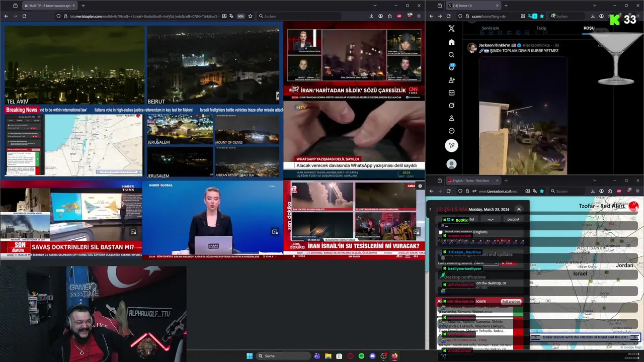Click the Tel Aviv live camera feed
The width and height of the screenshot is (644, 362).
click(x=74, y=65)
